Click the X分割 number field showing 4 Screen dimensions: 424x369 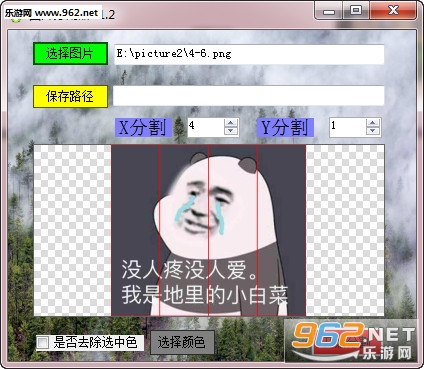(206, 127)
